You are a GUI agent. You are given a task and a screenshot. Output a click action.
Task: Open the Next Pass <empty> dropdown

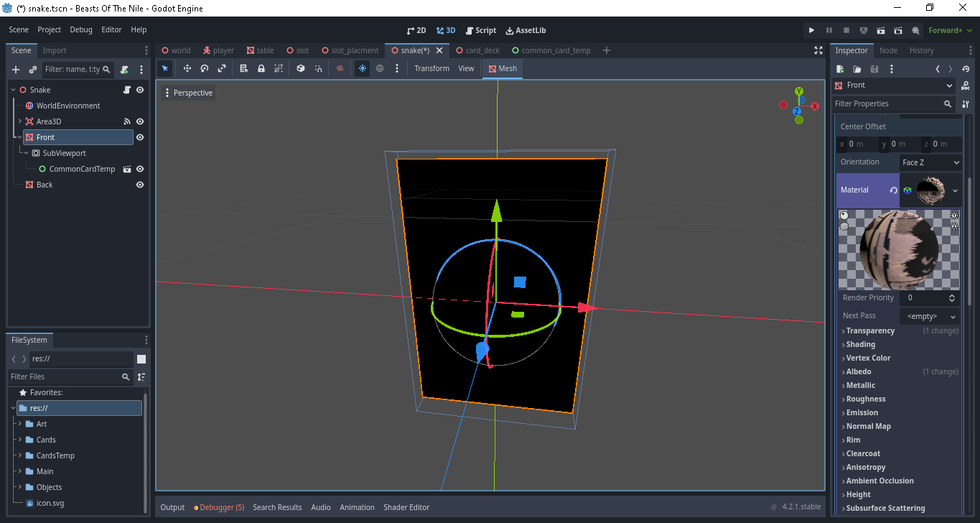tap(930, 316)
